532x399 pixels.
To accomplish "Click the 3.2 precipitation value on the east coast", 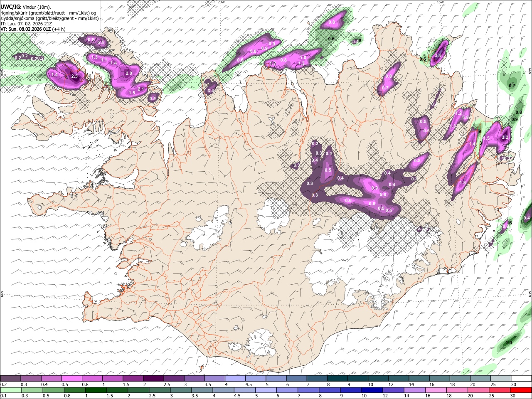I will (x=505, y=137).
